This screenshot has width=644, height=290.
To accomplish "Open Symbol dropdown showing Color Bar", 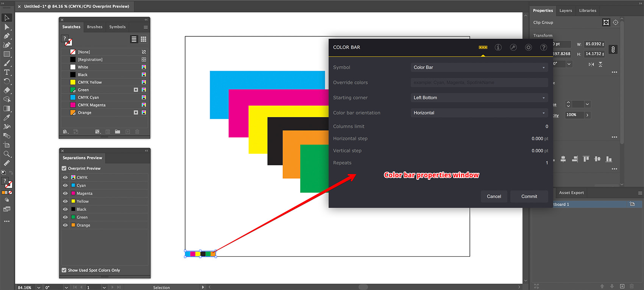I will [x=479, y=67].
